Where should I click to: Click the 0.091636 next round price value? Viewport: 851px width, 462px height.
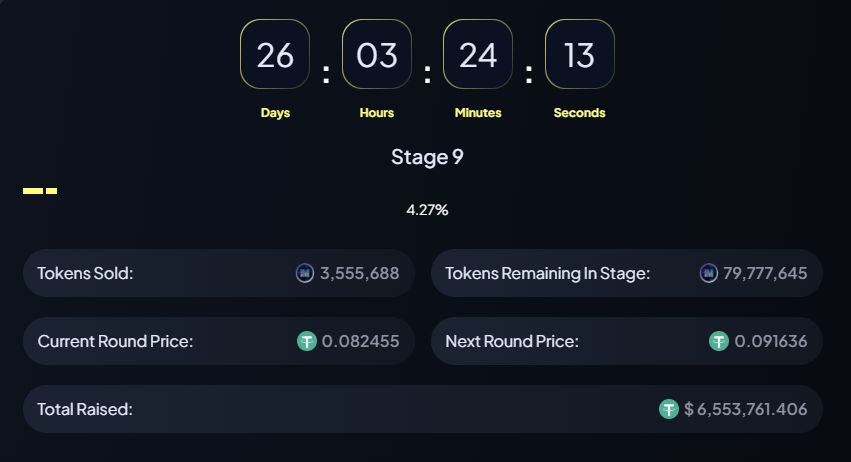pos(771,341)
